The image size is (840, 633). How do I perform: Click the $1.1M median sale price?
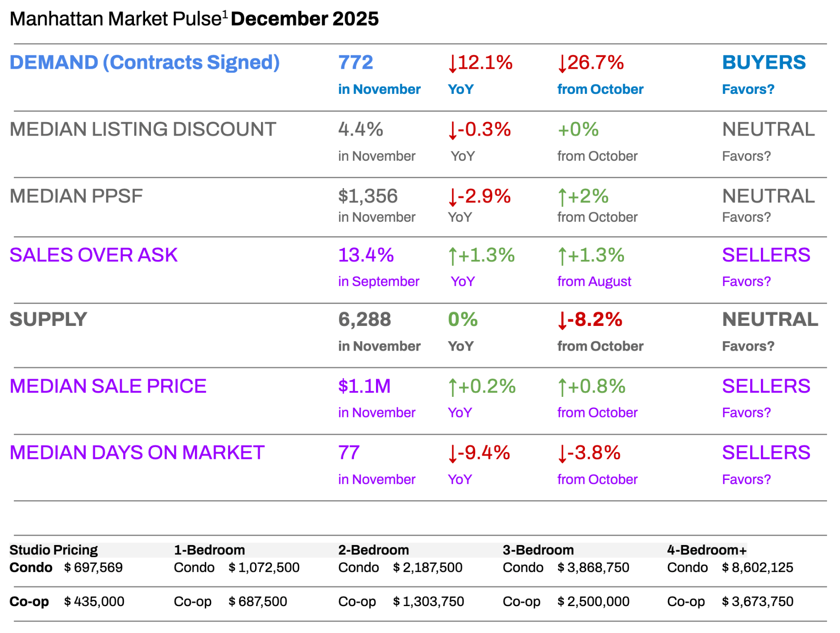pos(364,386)
